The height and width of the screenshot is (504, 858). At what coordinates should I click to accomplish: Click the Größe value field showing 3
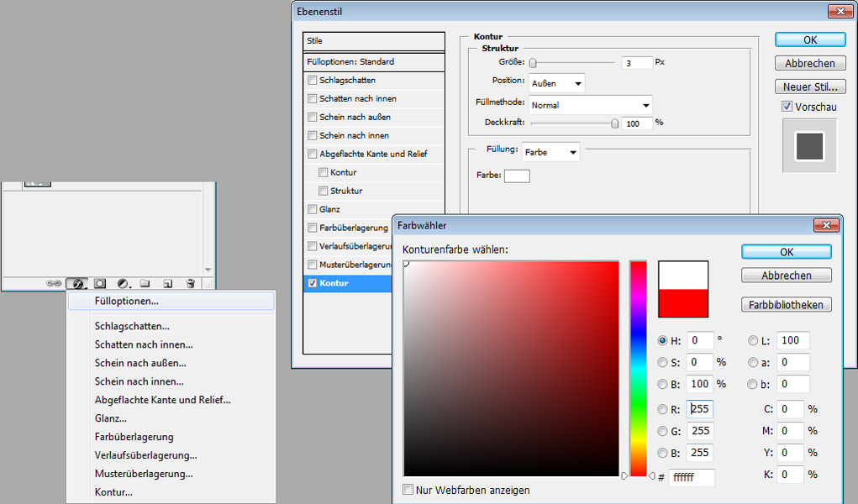(637, 63)
